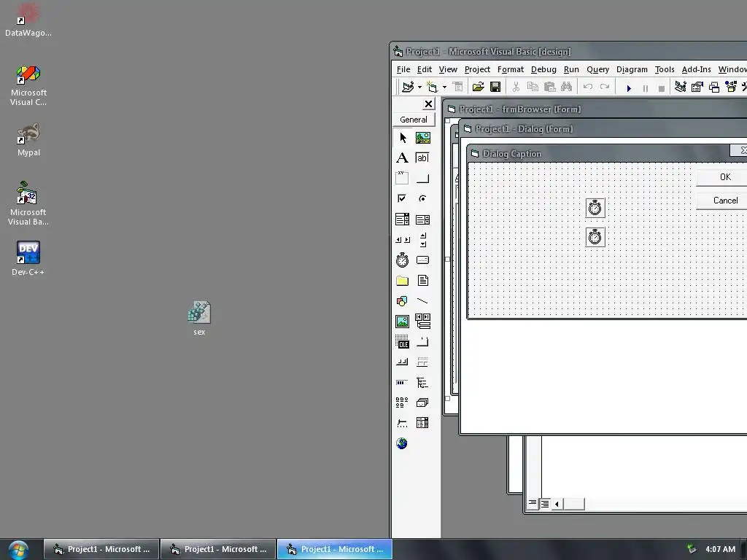
Task: Select the OLE container tool
Action: [403, 342]
